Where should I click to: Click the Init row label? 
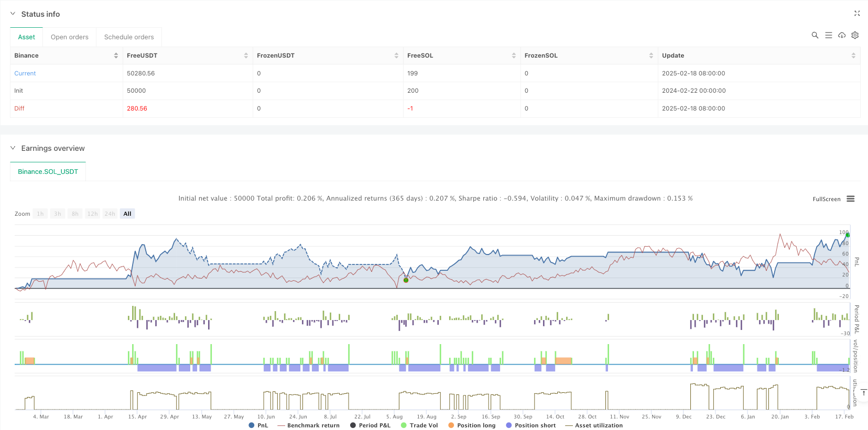coord(19,91)
